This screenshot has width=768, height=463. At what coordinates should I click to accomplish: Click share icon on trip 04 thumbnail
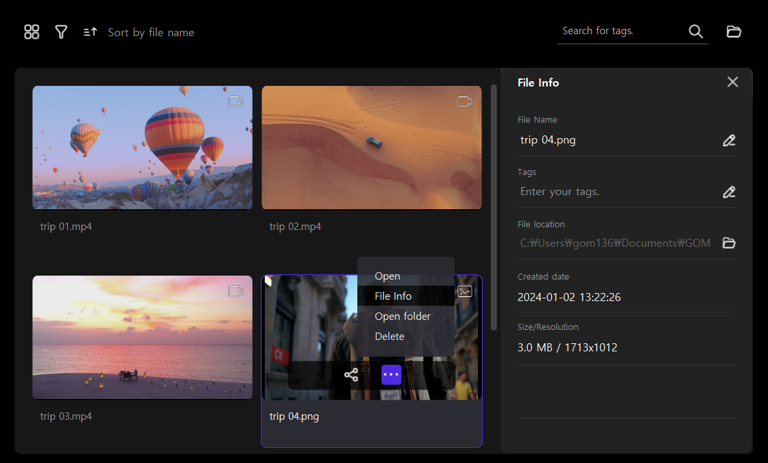[x=351, y=375]
